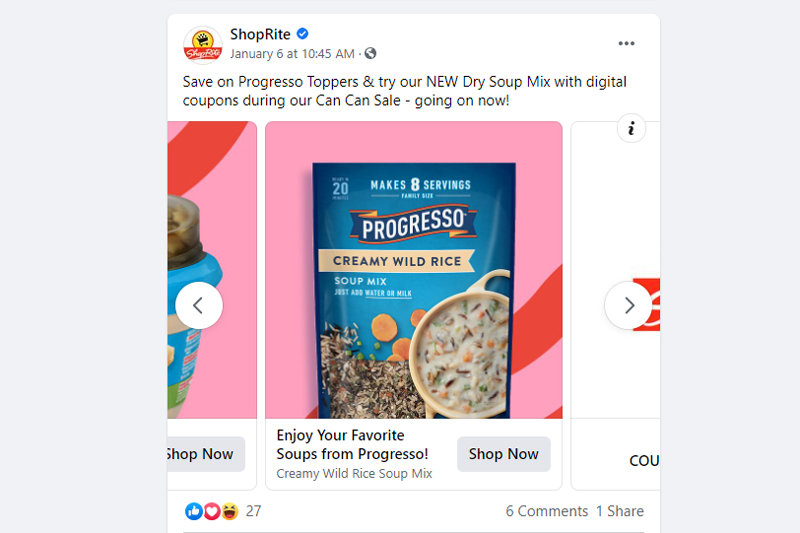800x533 pixels.
Task: Open the 6 Comments link
Action: (x=546, y=511)
